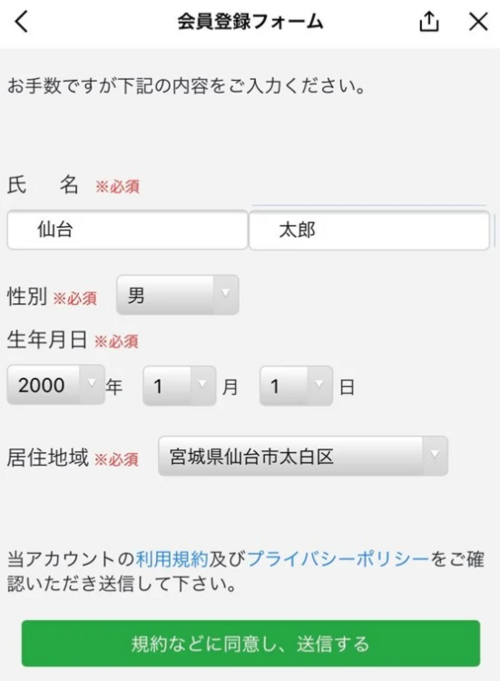Image resolution: width=500 pixels, height=681 pixels.
Task: Submit with 規約などに同意し、送信する button
Action: [251, 643]
